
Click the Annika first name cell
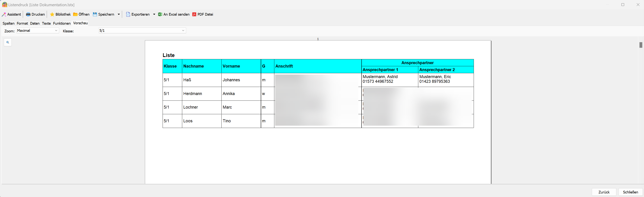(x=241, y=94)
